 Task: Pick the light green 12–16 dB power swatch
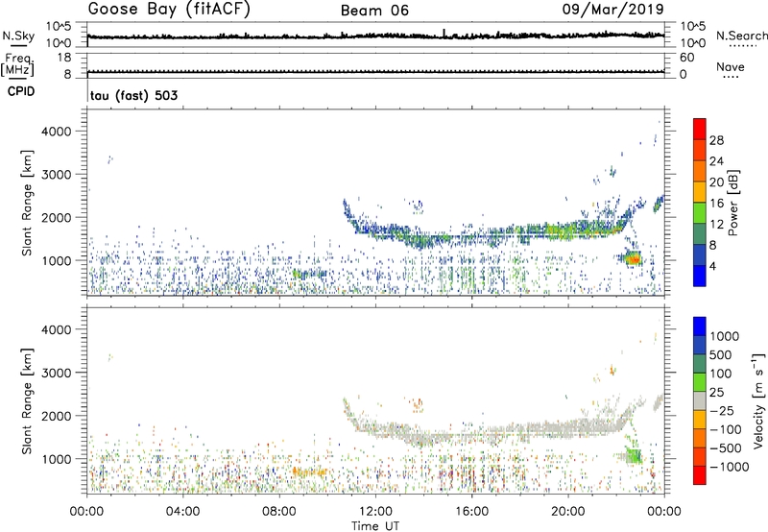(x=699, y=213)
